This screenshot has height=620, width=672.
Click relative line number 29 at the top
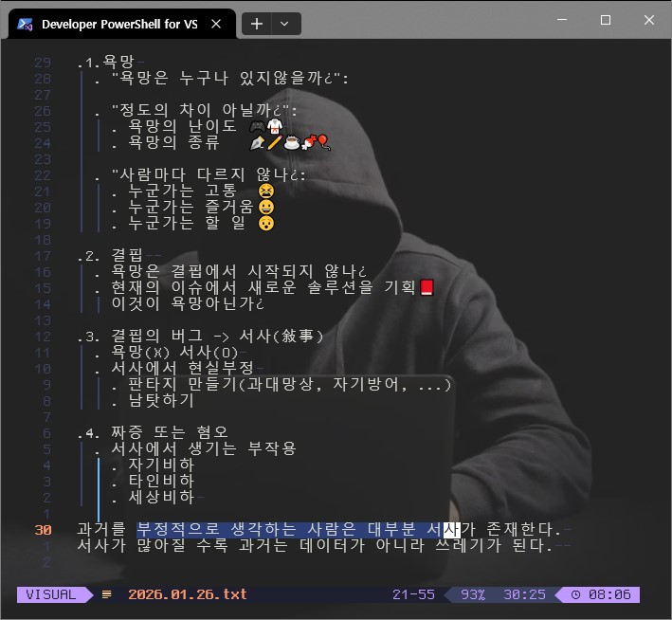point(43,63)
